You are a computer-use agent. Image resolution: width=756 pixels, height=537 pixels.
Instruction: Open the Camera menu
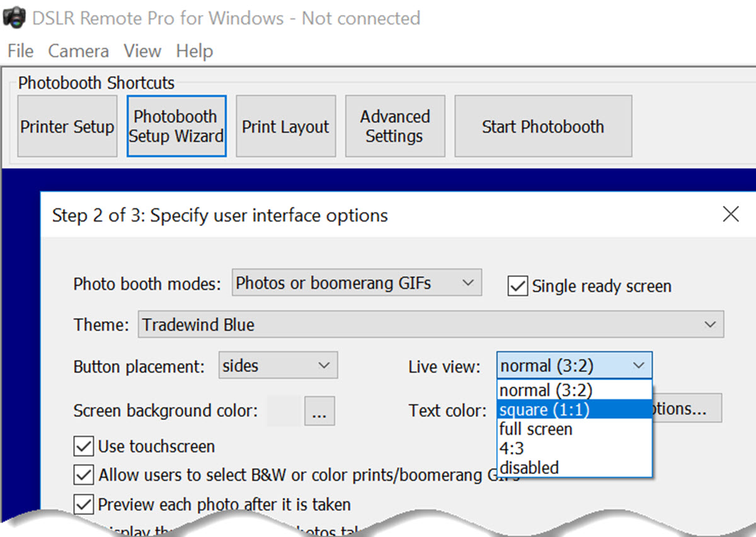(79, 51)
